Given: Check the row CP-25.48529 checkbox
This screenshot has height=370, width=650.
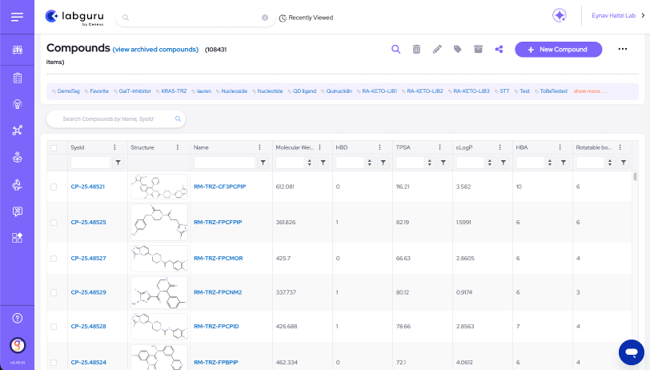Looking at the screenshot, I should coord(53,293).
